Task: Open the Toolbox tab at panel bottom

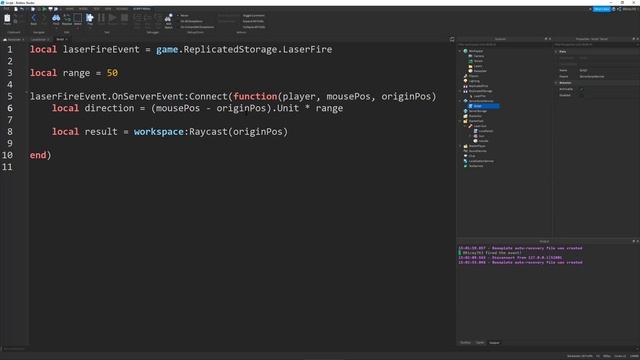Action: point(465,343)
